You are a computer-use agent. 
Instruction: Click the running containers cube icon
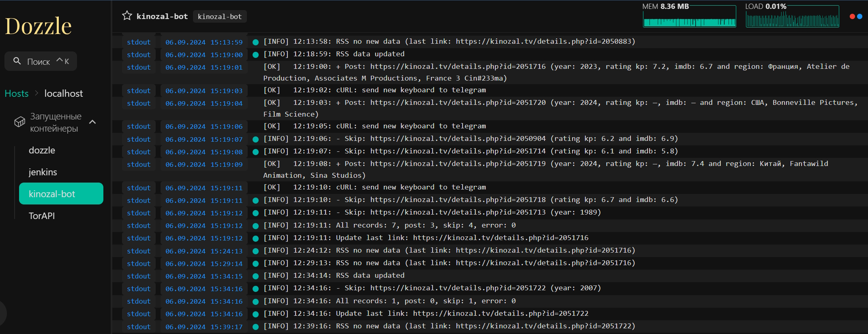(19, 122)
